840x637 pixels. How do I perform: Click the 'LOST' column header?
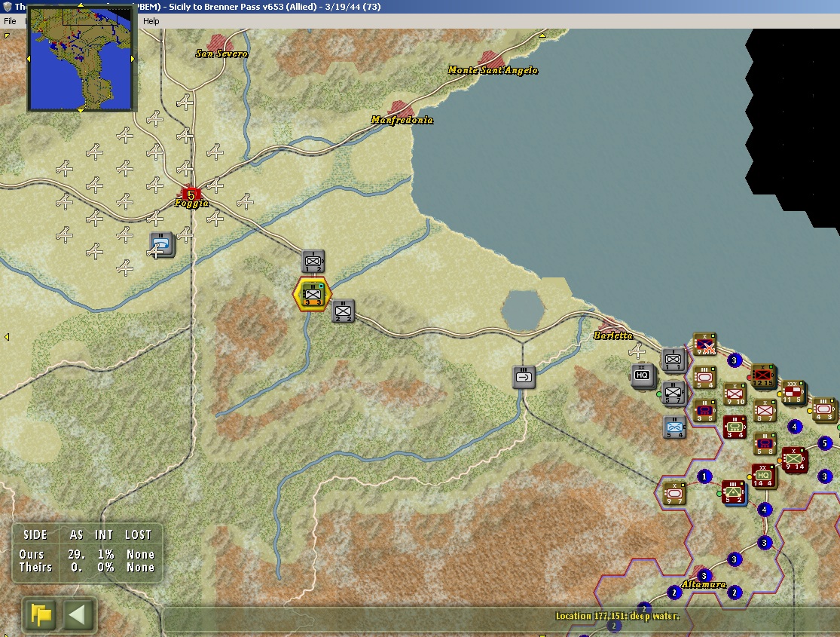pos(138,534)
